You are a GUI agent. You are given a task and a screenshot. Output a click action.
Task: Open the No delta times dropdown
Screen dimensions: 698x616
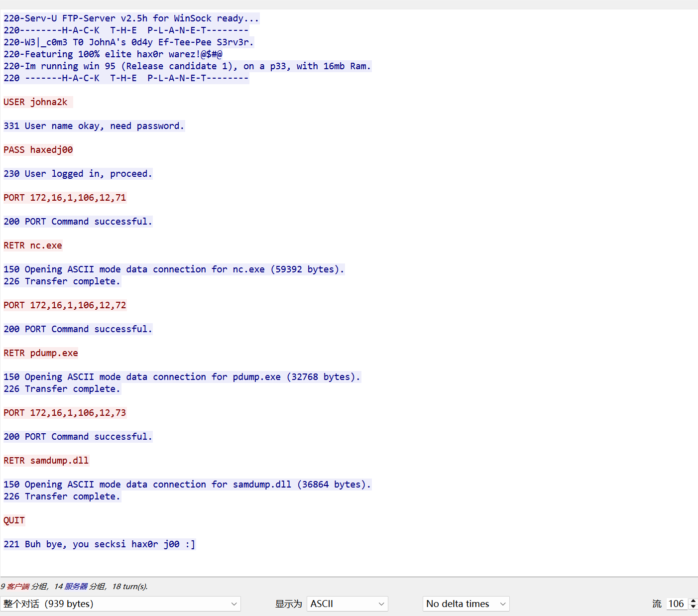point(465,604)
